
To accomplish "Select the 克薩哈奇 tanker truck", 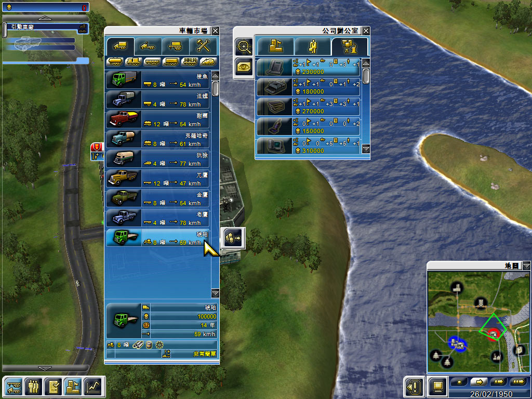I will tap(158, 139).
